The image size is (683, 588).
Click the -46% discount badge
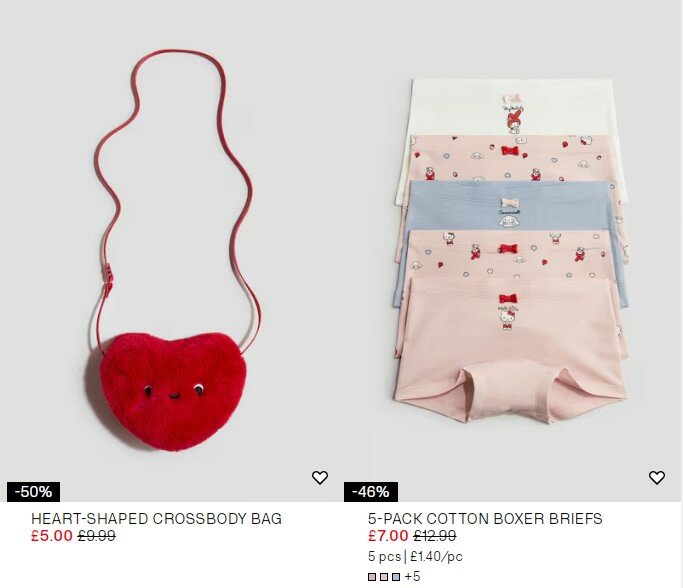coord(371,492)
